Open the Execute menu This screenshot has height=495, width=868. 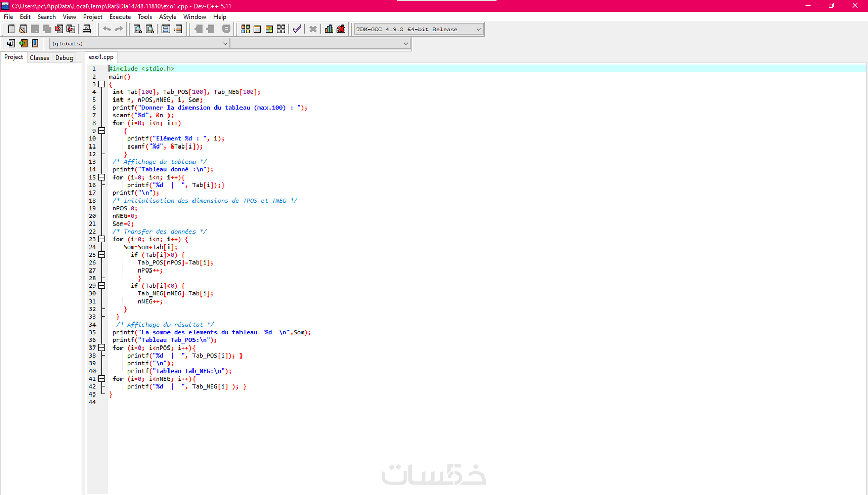point(119,17)
